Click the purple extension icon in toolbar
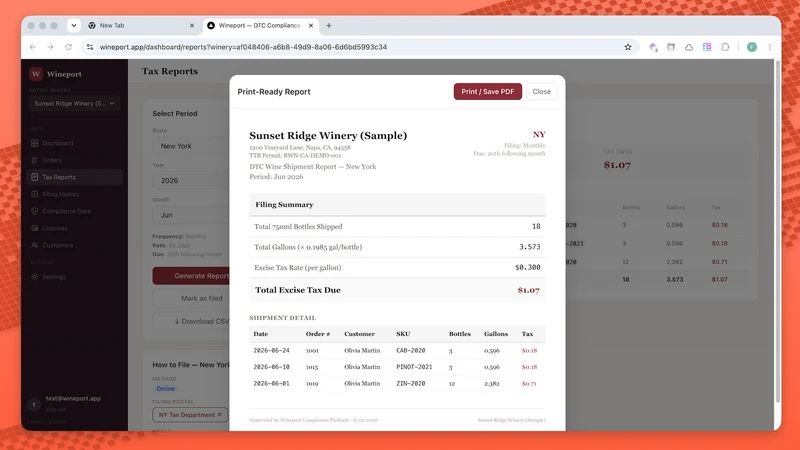 click(x=653, y=47)
